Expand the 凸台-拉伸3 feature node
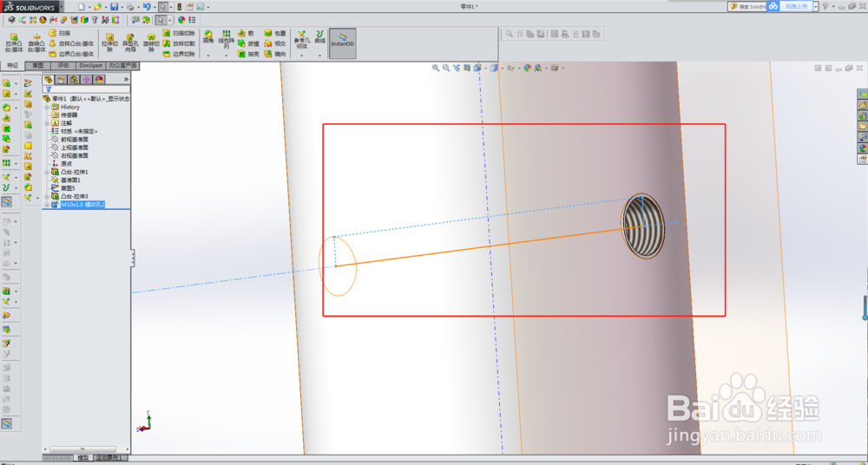 tap(47, 196)
